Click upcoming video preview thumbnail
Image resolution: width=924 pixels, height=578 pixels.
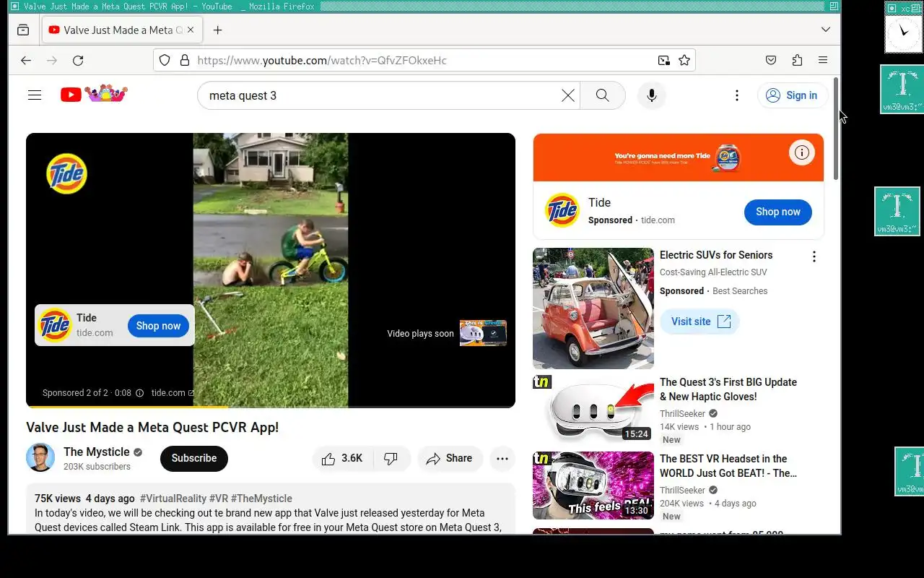[483, 333]
